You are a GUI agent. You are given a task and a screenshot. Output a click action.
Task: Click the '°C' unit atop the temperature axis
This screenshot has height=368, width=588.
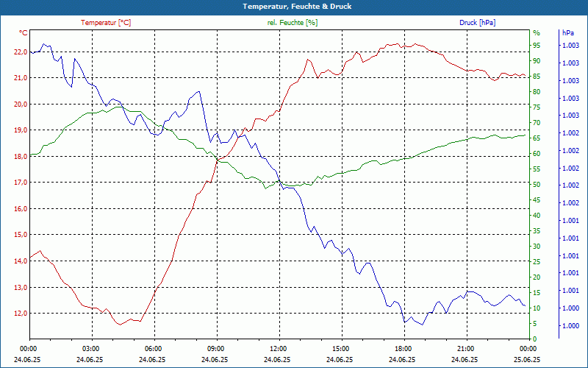24,33
